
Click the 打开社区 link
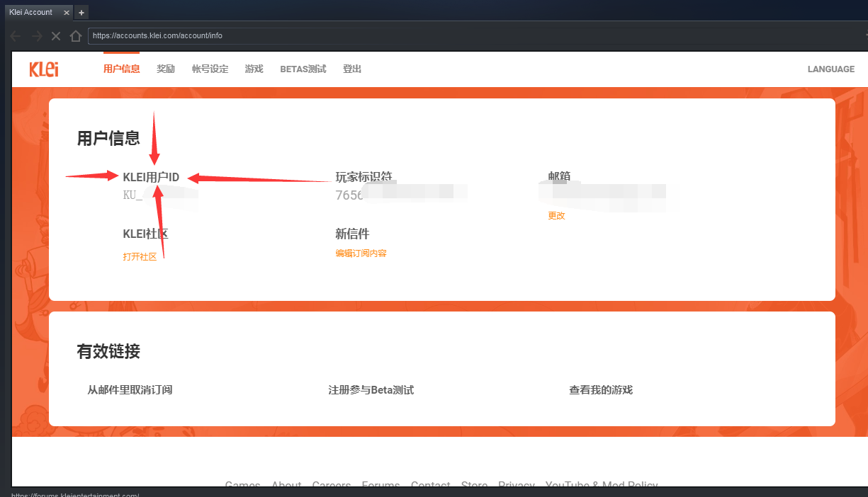point(140,256)
